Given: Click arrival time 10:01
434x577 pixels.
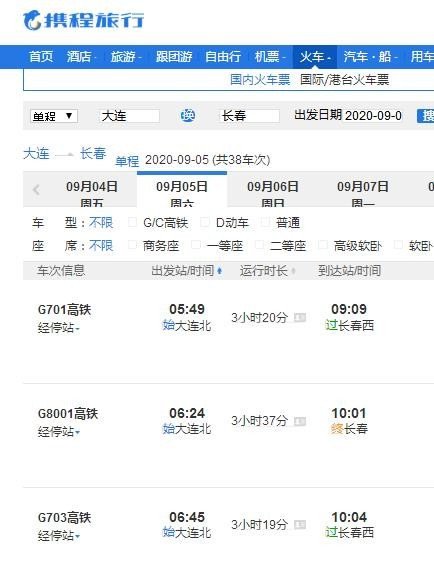Looking at the screenshot, I should pos(349,413).
